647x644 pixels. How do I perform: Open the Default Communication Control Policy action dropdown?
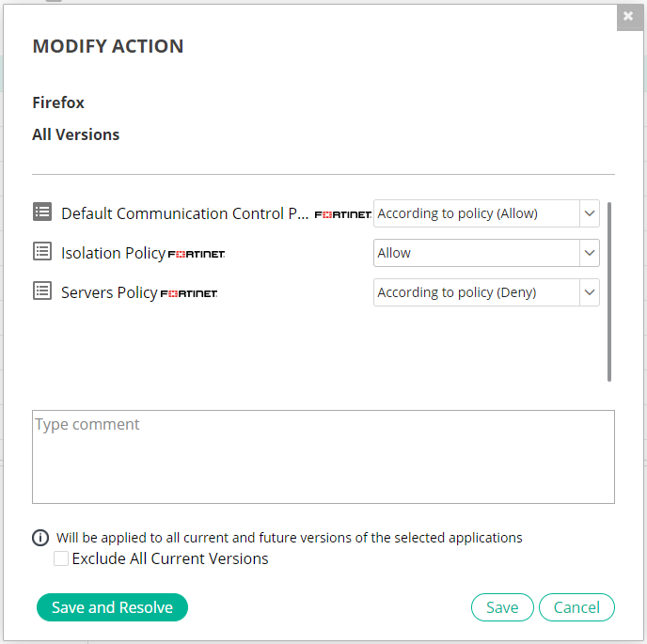pyautogui.click(x=486, y=213)
